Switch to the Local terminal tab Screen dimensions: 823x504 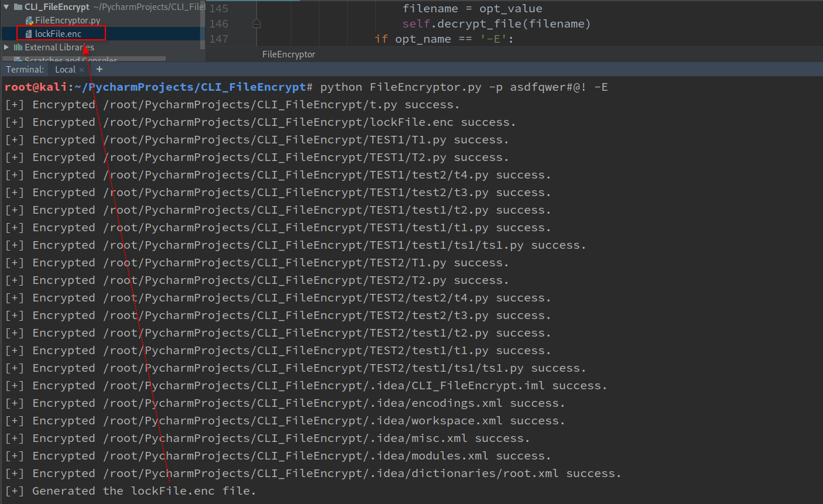[x=65, y=69]
